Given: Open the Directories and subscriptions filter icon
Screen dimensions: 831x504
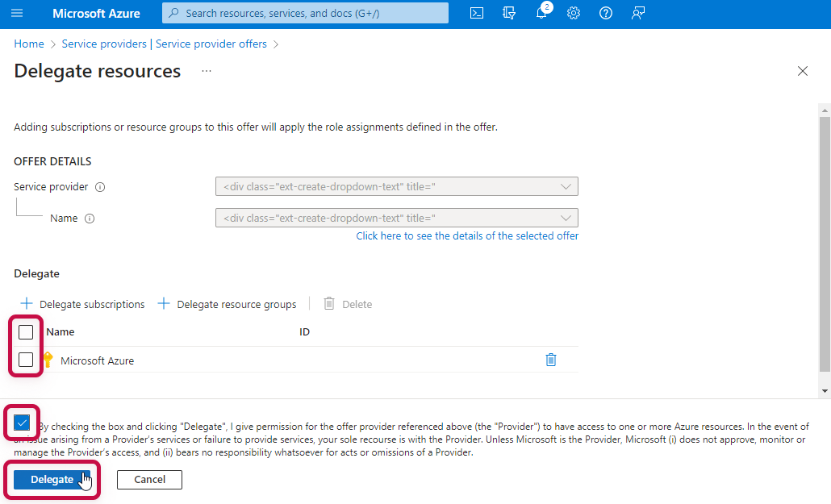Looking at the screenshot, I should coord(509,13).
